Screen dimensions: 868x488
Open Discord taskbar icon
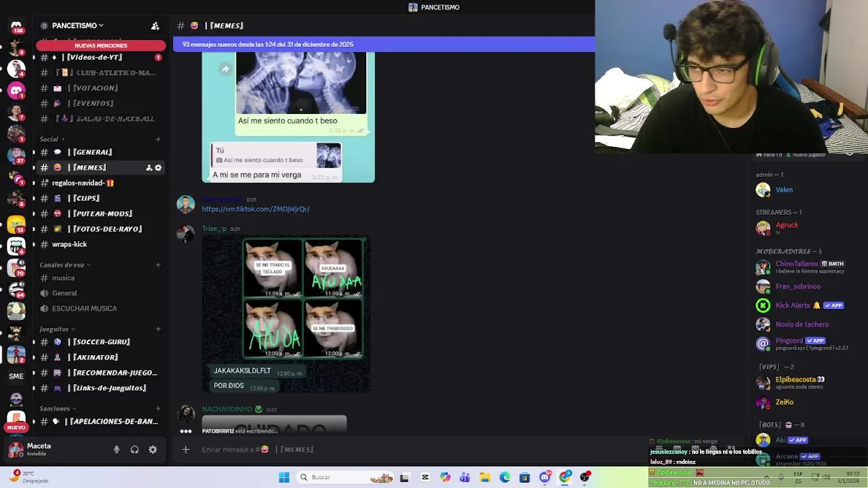tap(545, 477)
